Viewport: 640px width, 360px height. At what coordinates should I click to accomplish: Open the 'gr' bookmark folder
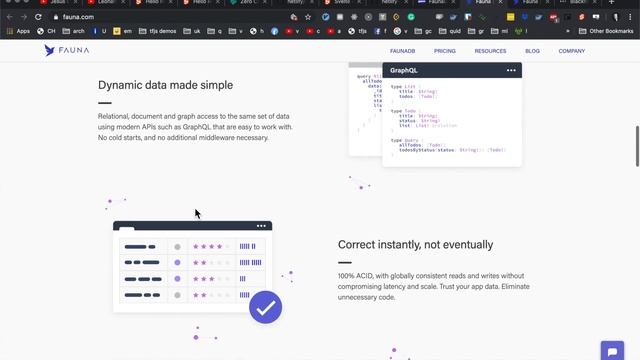click(x=476, y=31)
